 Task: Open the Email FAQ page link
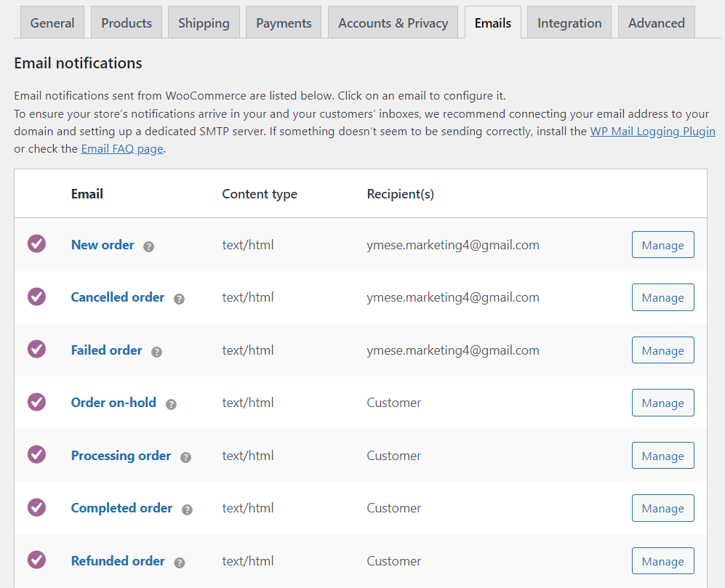122,149
